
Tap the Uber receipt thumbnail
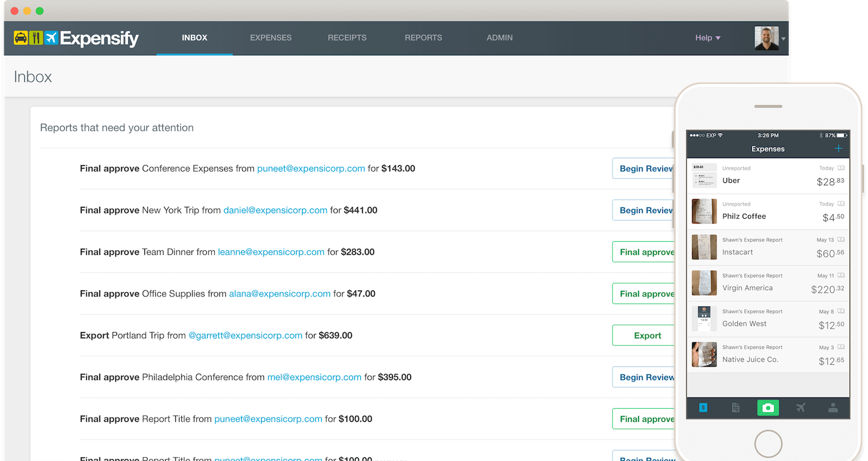pyautogui.click(x=705, y=176)
